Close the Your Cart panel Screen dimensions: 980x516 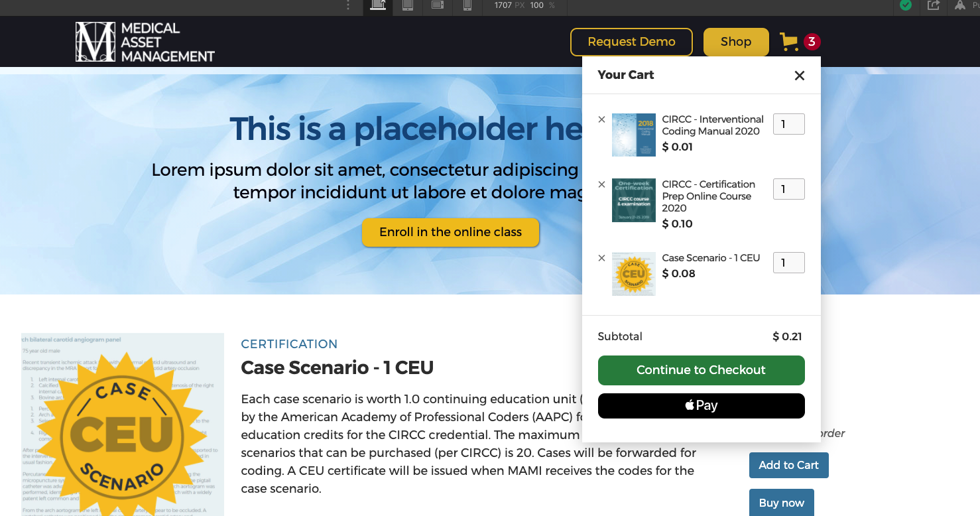tap(800, 76)
